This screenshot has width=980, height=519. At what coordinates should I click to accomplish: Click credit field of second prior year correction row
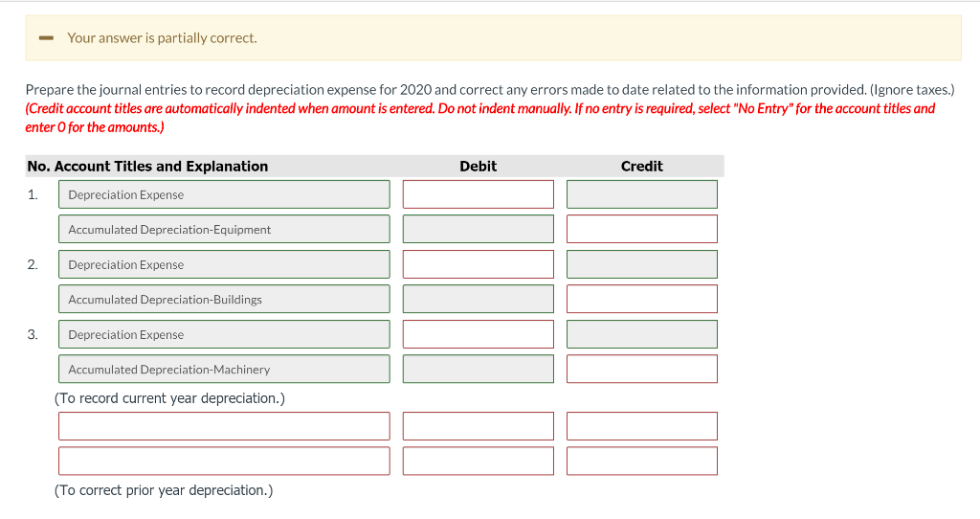[642, 461]
